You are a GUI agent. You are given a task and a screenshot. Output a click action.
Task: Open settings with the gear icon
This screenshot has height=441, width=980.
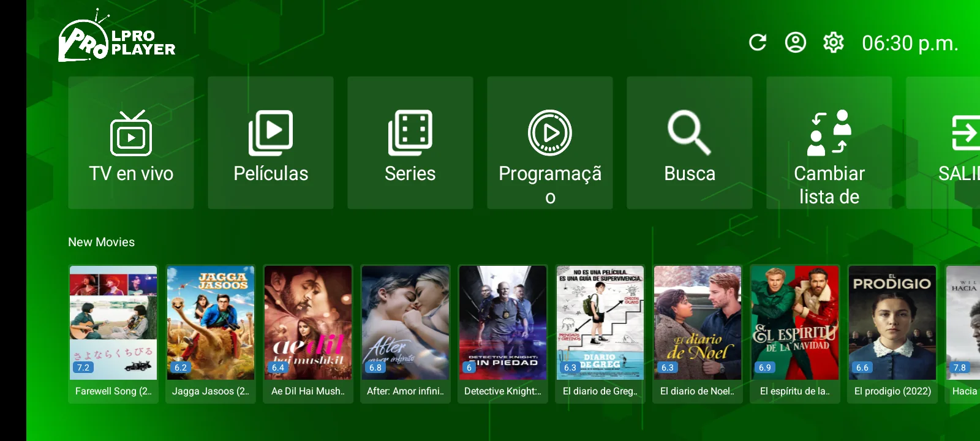coord(834,42)
